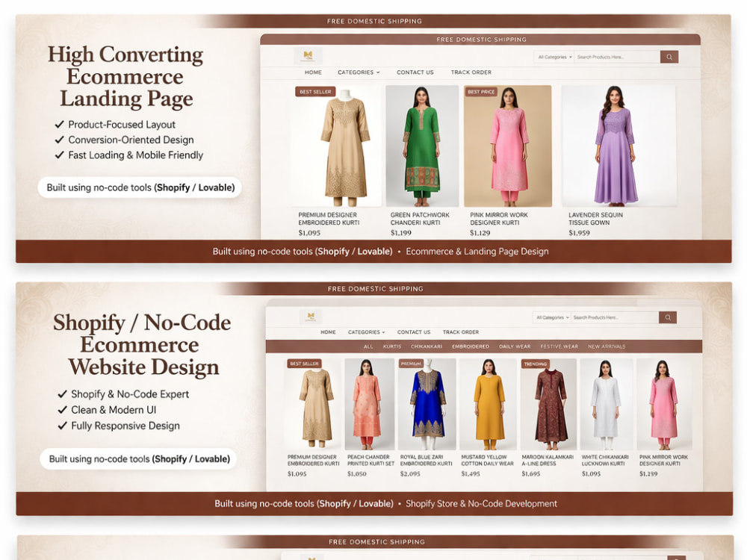Open All Categories dropdown in top mockup
The height and width of the screenshot is (560, 747).
pyautogui.click(x=554, y=57)
